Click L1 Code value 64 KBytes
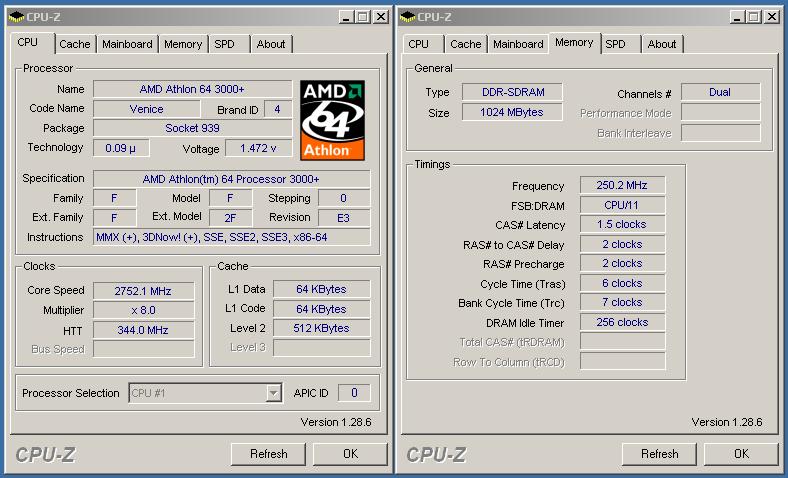Viewport: 788px width, 478px height. 322,309
